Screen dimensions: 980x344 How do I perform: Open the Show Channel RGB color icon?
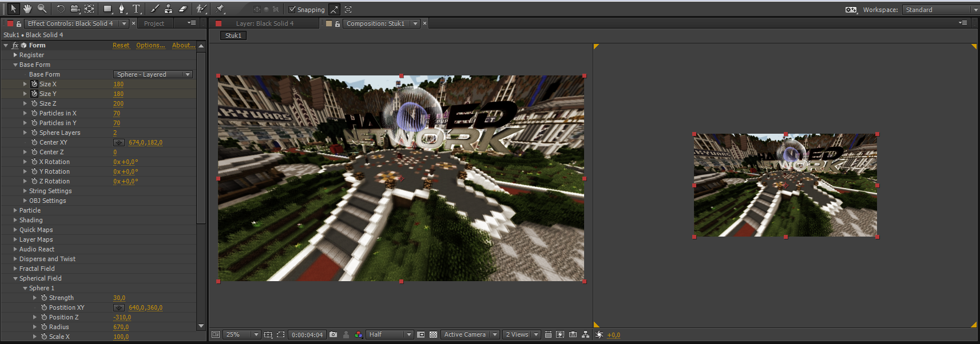[x=358, y=335]
